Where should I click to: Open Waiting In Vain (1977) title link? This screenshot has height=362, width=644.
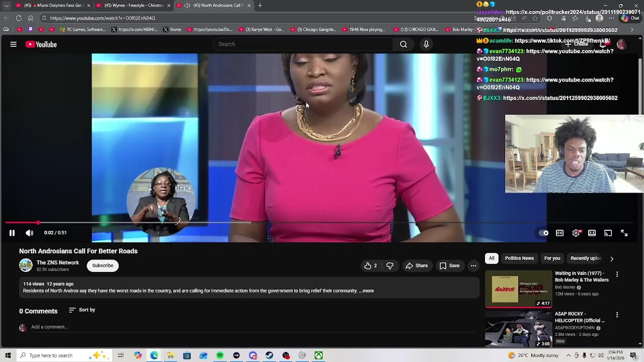point(582,277)
